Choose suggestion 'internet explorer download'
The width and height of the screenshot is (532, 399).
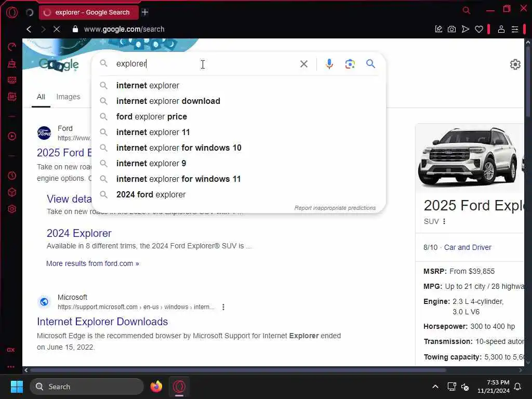pyautogui.click(x=239, y=101)
